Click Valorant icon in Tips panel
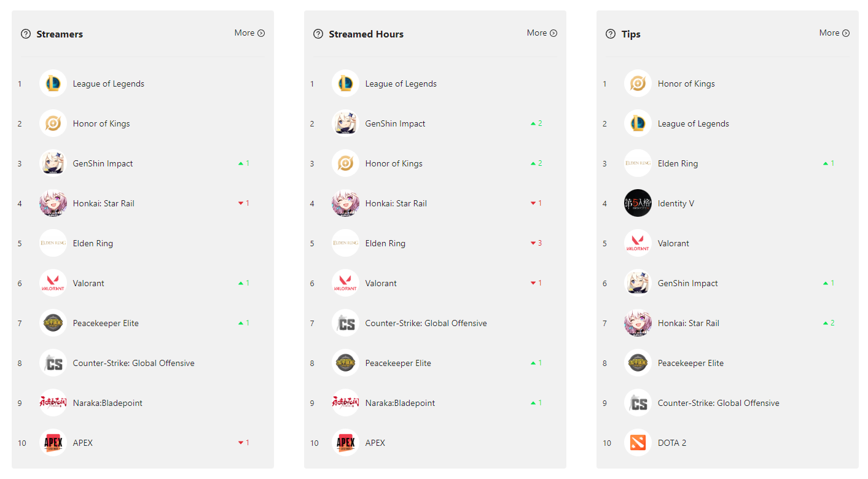Image resolution: width=868 pixels, height=479 pixels. [638, 243]
